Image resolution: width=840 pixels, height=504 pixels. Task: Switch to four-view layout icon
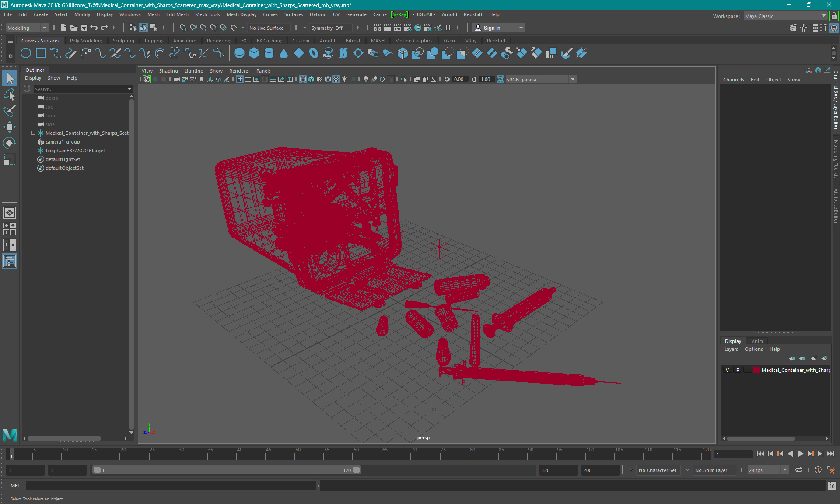(10, 229)
